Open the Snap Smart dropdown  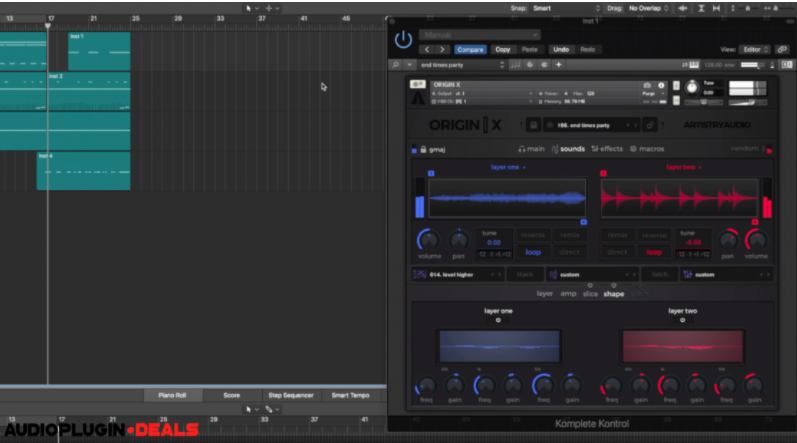[x=566, y=8]
